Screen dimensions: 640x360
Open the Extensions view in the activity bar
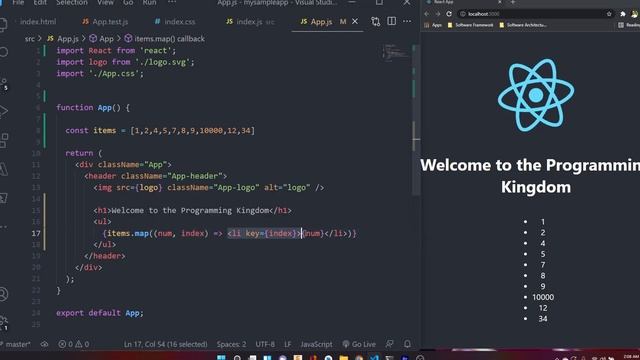coord(4,140)
